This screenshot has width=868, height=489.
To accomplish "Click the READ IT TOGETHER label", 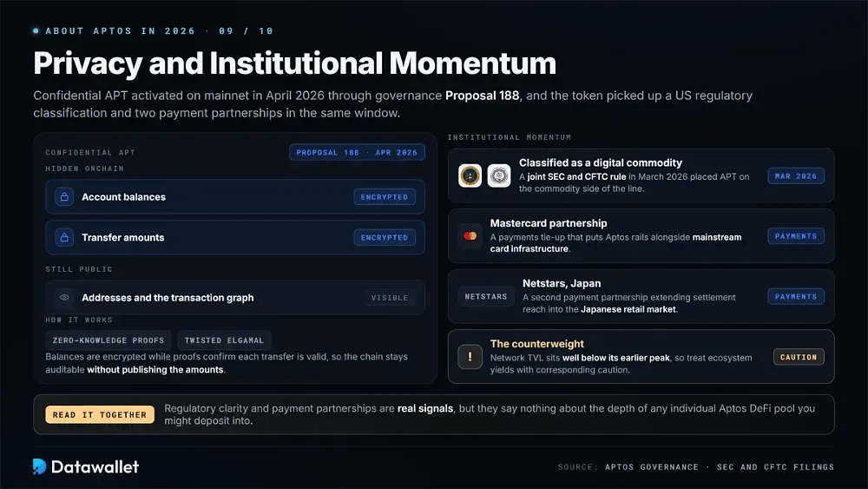I will [100, 414].
